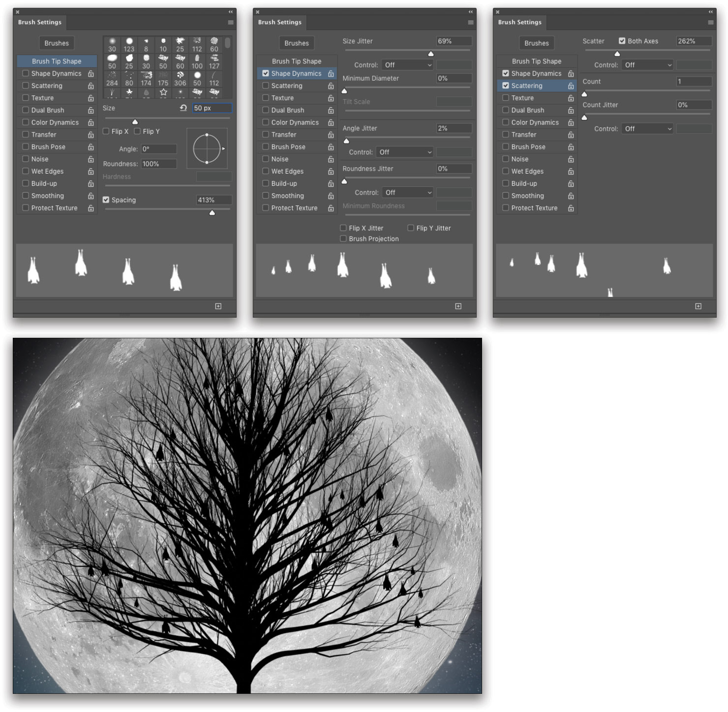The image size is (728, 712).
Task: Click the star-shaped brush tip preset
Action: tap(163, 92)
